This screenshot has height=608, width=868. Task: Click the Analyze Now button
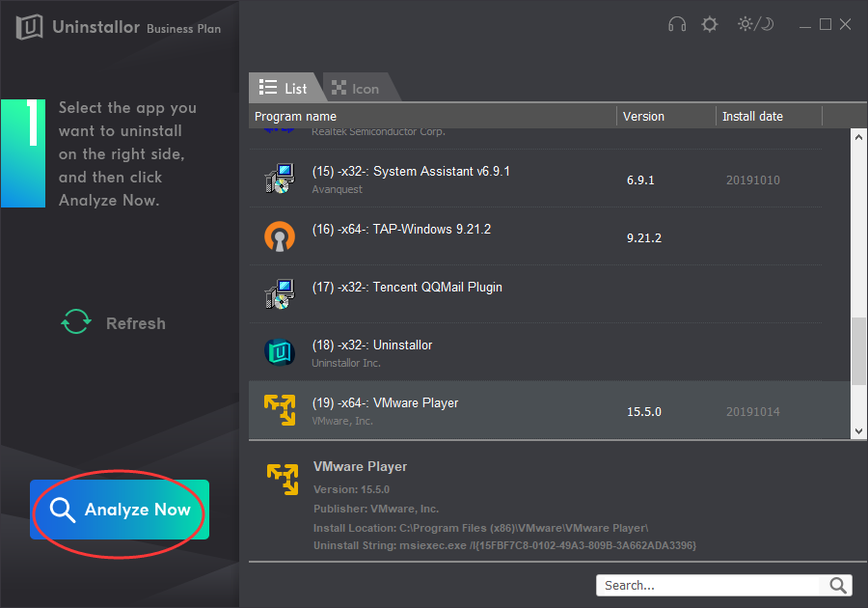coord(120,510)
